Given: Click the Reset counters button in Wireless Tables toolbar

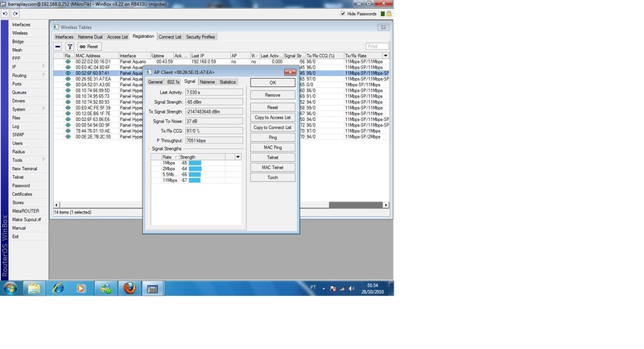Looking at the screenshot, I should (x=89, y=47).
